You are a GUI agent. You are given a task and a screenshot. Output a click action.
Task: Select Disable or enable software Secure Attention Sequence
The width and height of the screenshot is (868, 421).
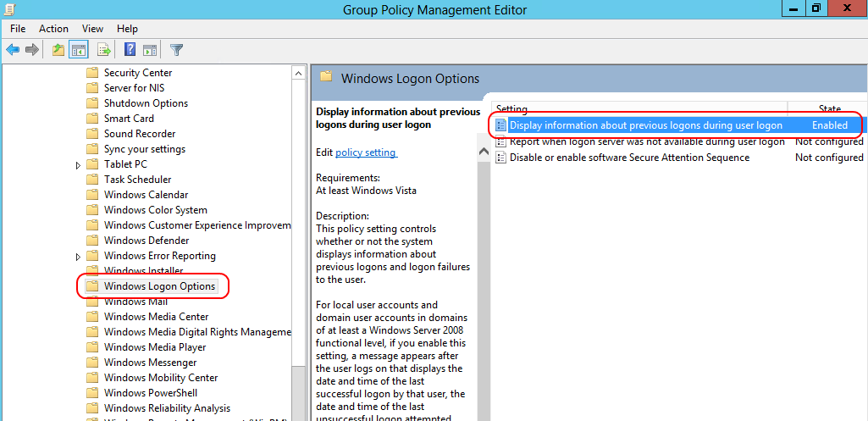(629, 158)
